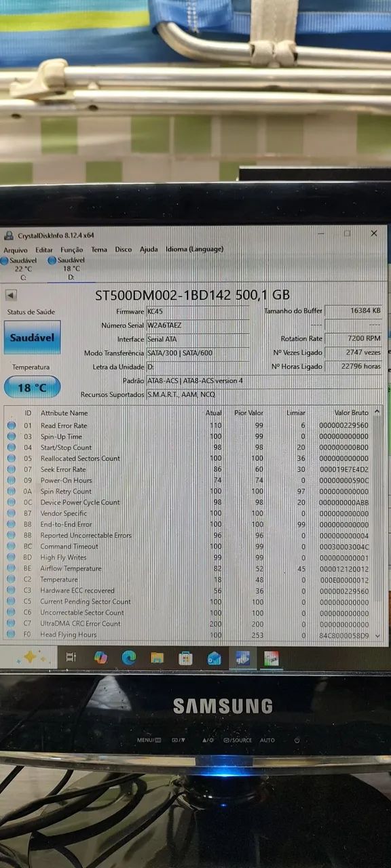Click the status circle for Start/Stop Count
The width and height of the screenshot is (391, 868).
coord(11,448)
